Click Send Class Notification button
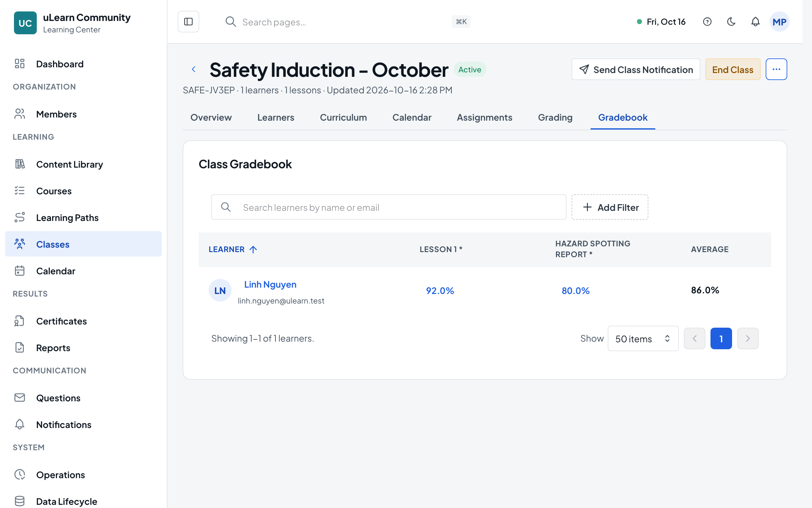 (636, 70)
